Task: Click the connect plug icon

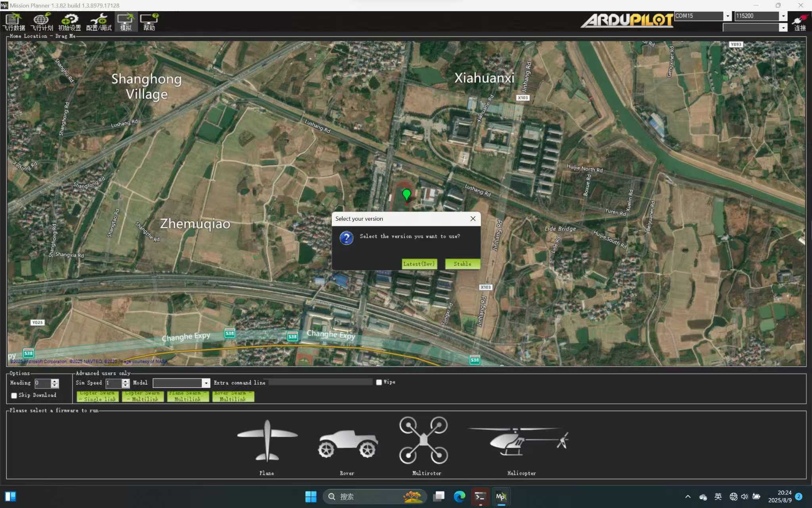Action: (799, 20)
